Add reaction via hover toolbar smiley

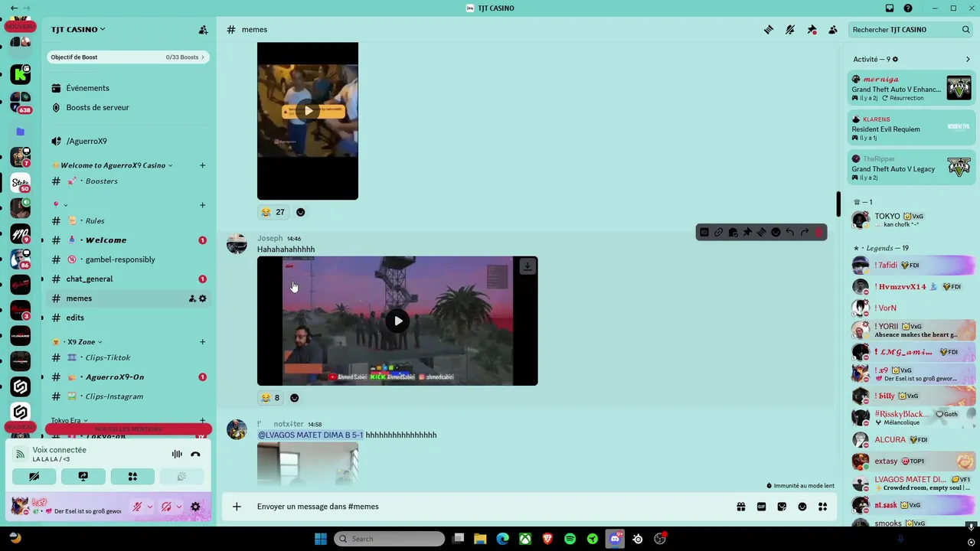pos(776,232)
